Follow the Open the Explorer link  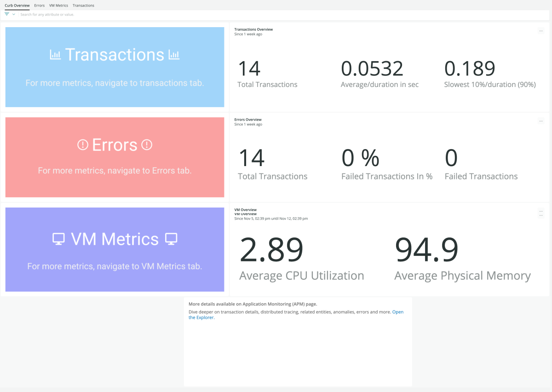pyautogui.click(x=397, y=312)
